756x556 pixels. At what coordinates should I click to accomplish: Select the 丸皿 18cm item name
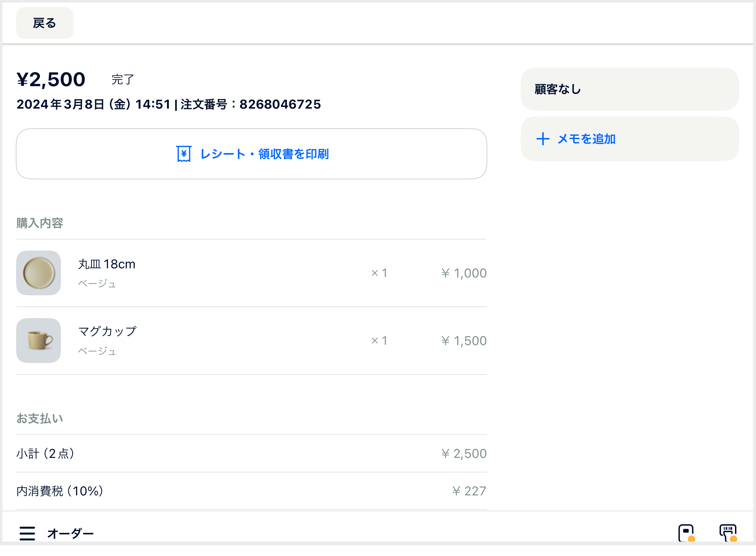tap(106, 264)
